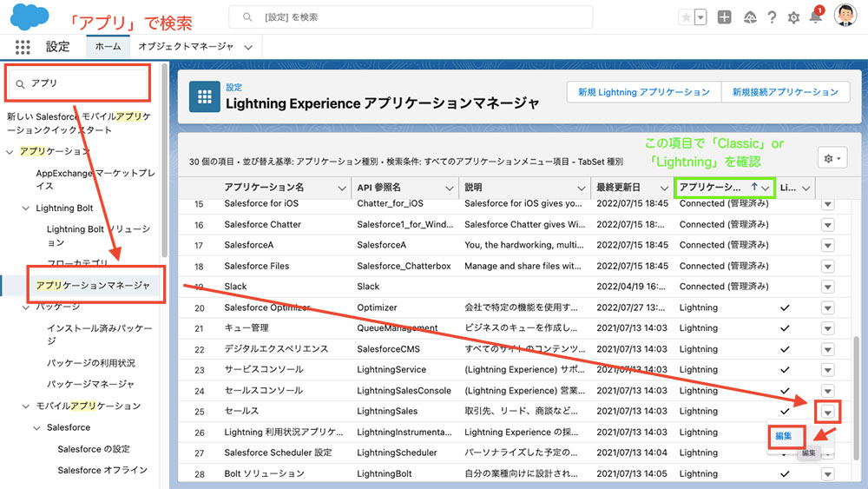Collapse the アプリケーション tree section

pyautogui.click(x=10, y=152)
